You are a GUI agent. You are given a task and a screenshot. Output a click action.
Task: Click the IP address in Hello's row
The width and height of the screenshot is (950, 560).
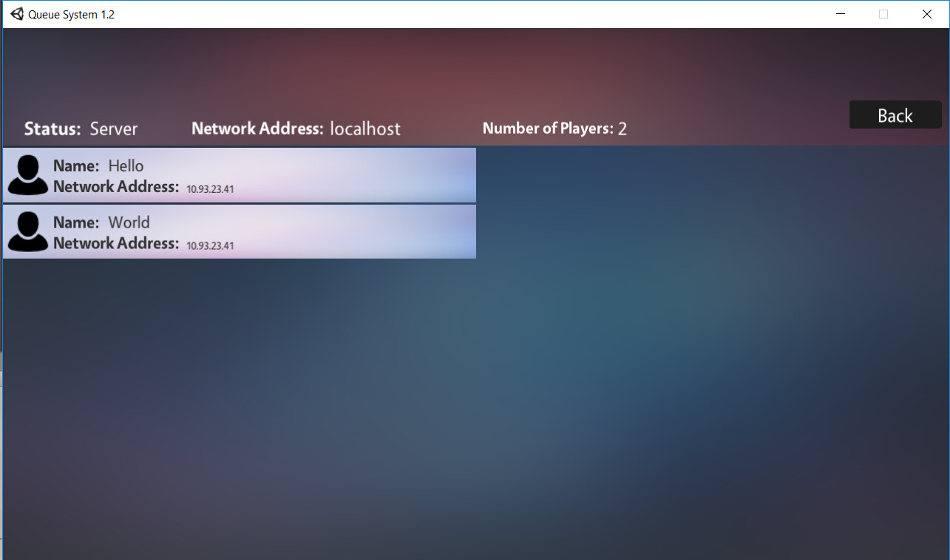pos(210,189)
